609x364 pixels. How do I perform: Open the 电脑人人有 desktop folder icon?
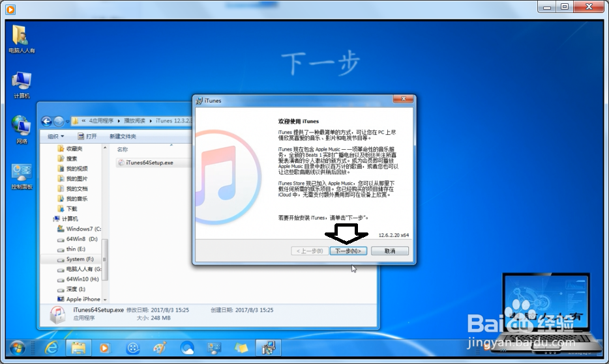click(22, 39)
